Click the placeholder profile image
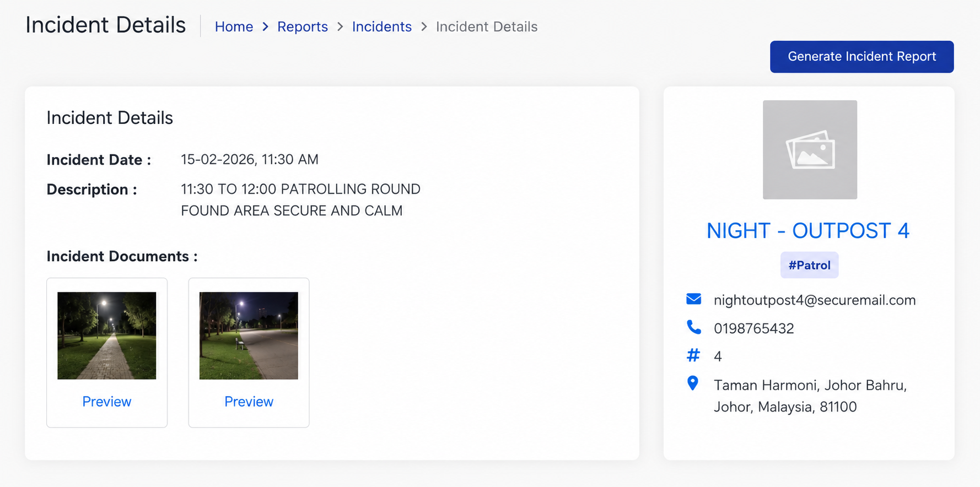 (x=810, y=150)
